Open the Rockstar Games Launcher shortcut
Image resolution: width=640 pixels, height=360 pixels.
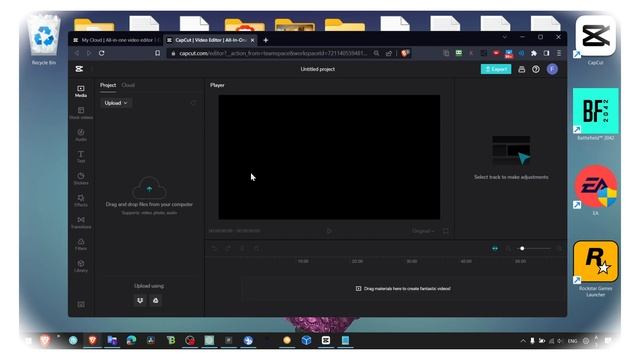click(x=596, y=268)
